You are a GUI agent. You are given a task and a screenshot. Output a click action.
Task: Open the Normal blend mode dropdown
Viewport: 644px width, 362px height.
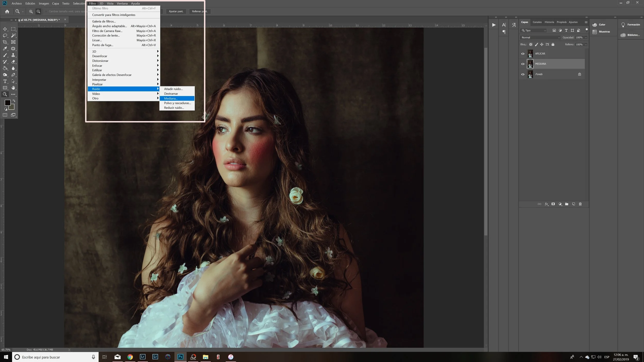click(540, 38)
